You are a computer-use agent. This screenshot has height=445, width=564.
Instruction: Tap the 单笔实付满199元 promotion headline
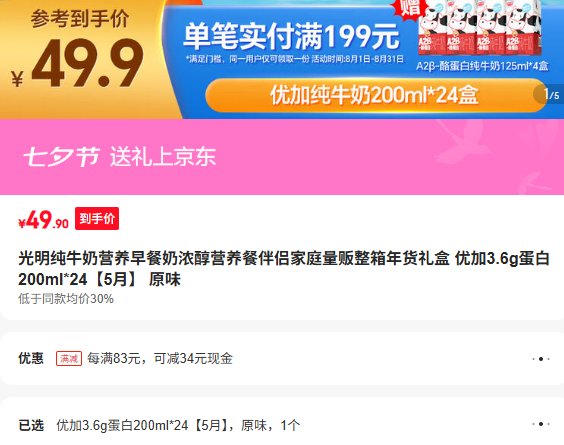tap(291, 36)
